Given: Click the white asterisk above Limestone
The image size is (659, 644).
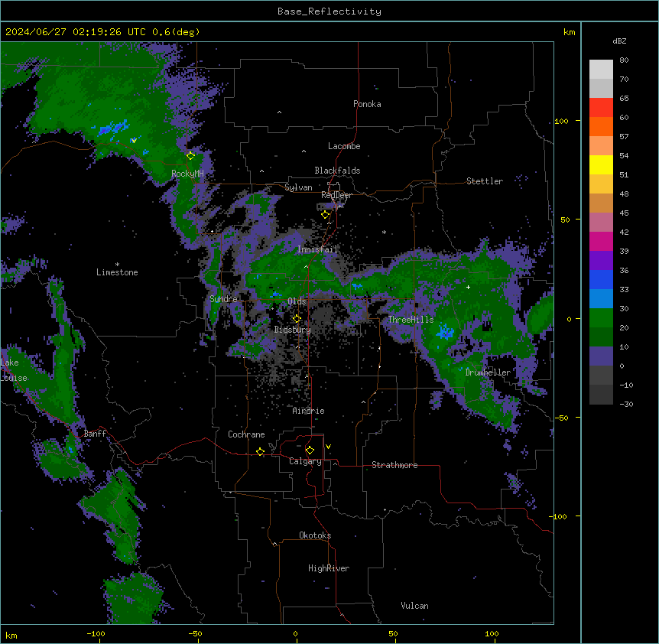Looking at the screenshot, I should point(117,265).
